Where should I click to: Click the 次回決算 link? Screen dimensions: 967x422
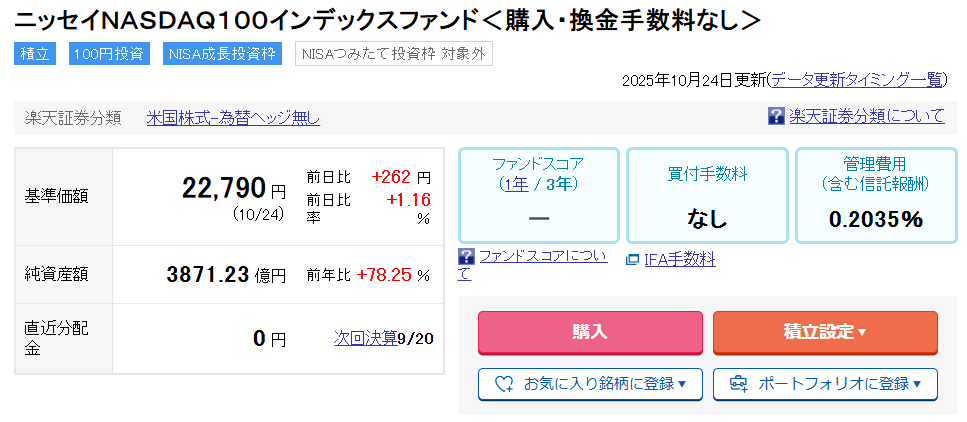click(365, 338)
